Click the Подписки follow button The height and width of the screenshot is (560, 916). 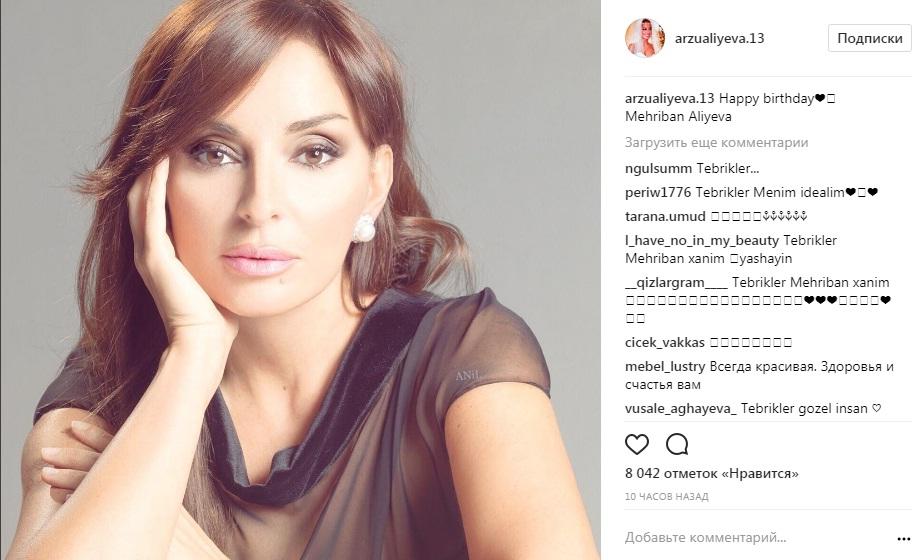click(x=870, y=39)
